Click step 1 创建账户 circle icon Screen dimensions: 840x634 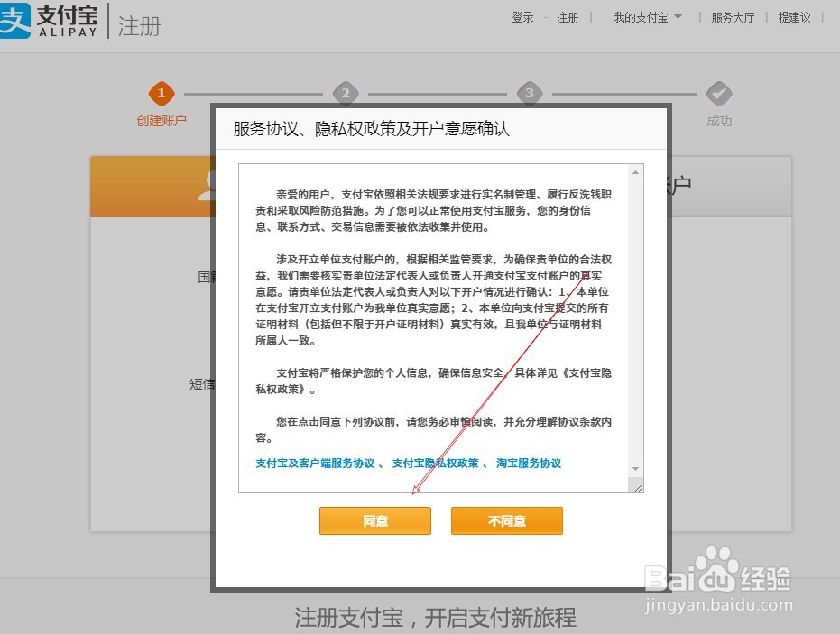click(162, 94)
